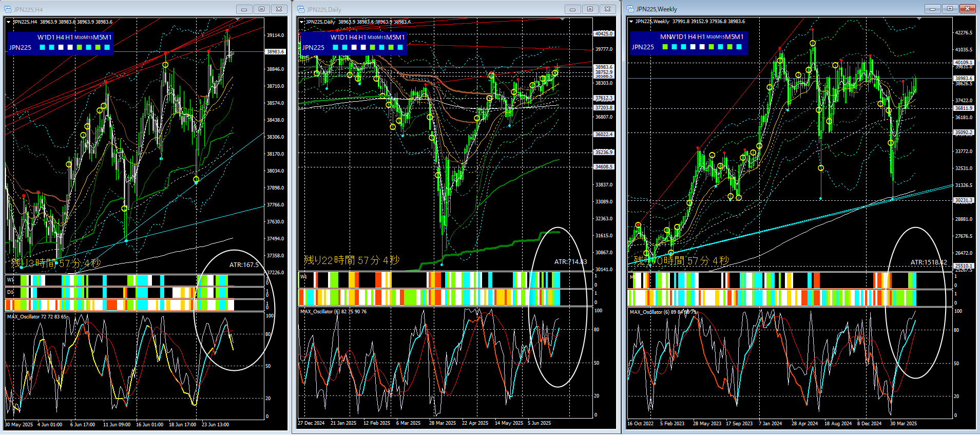980x435 pixels.
Task: Select the M5 timeframe label in Daily window panel
Action: tap(391, 37)
